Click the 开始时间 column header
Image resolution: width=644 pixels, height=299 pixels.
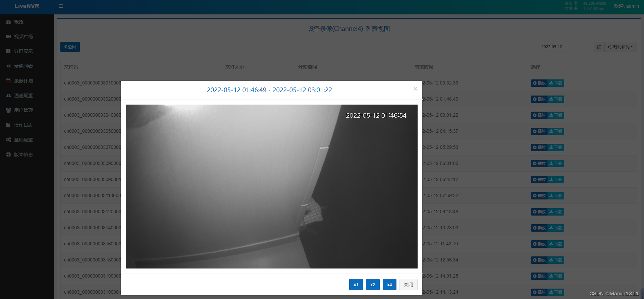point(308,67)
